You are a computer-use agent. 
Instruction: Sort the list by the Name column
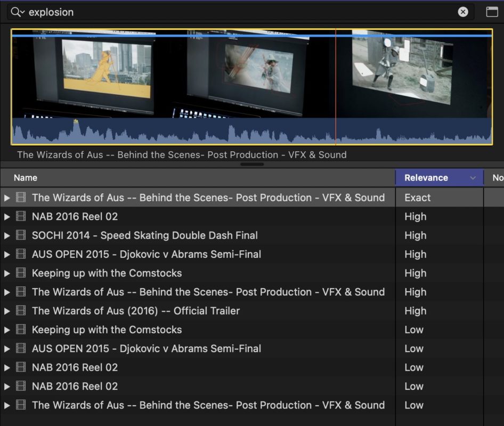[x=197, y=178]
